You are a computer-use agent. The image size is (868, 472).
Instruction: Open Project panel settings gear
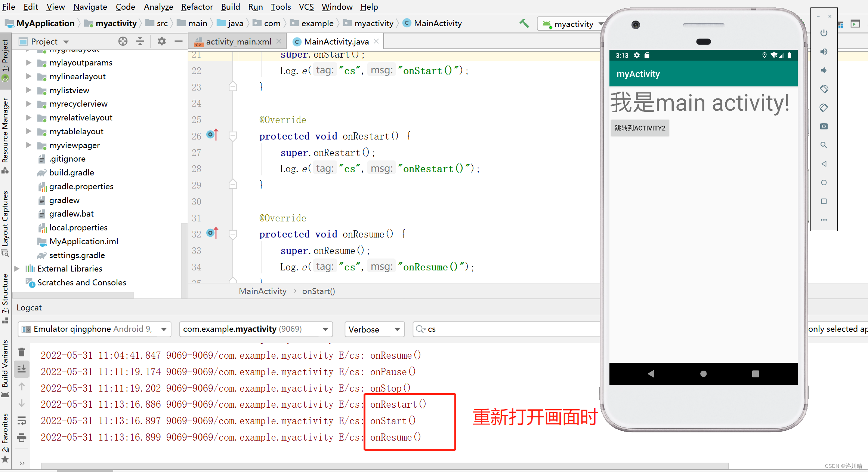point(161,41)
